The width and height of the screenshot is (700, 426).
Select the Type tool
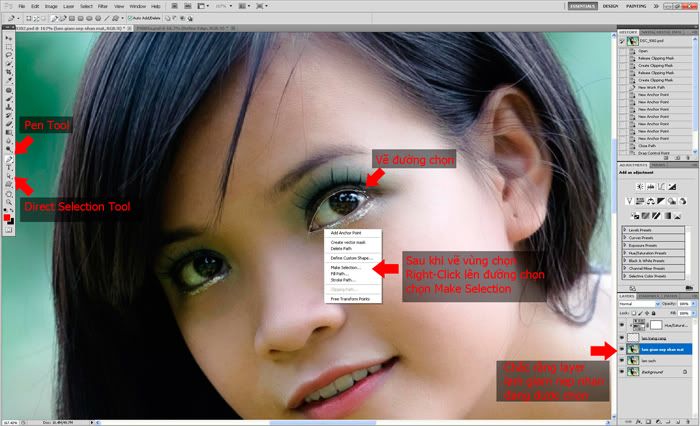click(8, 167)
